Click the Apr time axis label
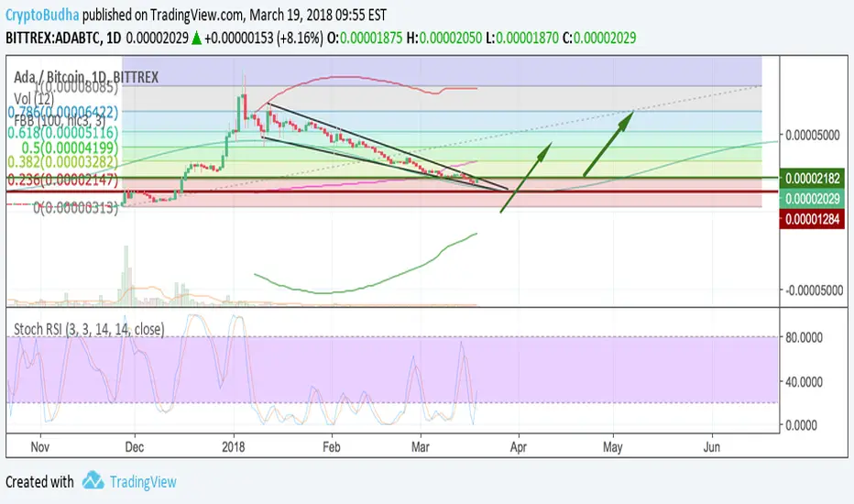854x504 pixels. [519, 447]
